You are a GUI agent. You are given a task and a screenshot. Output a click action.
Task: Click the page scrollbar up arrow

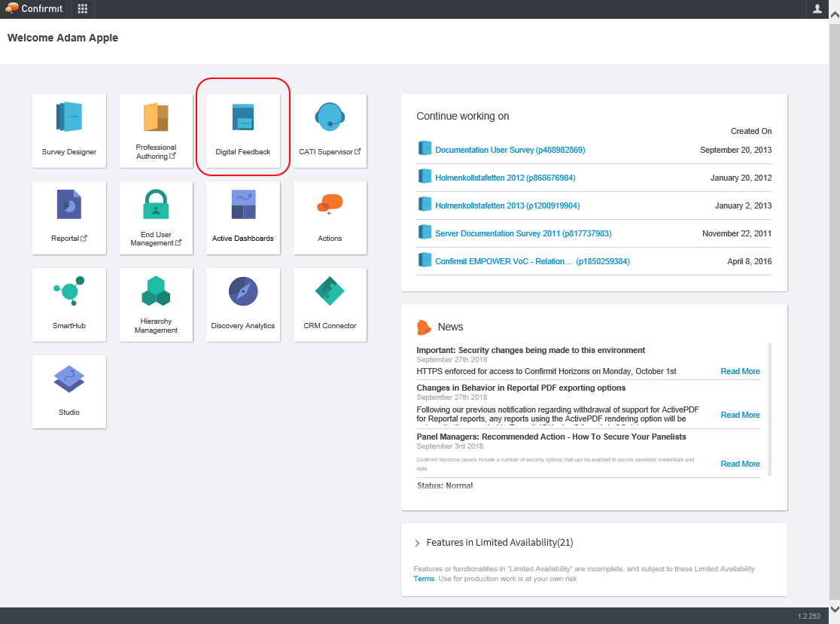click(x=835, y=16)
